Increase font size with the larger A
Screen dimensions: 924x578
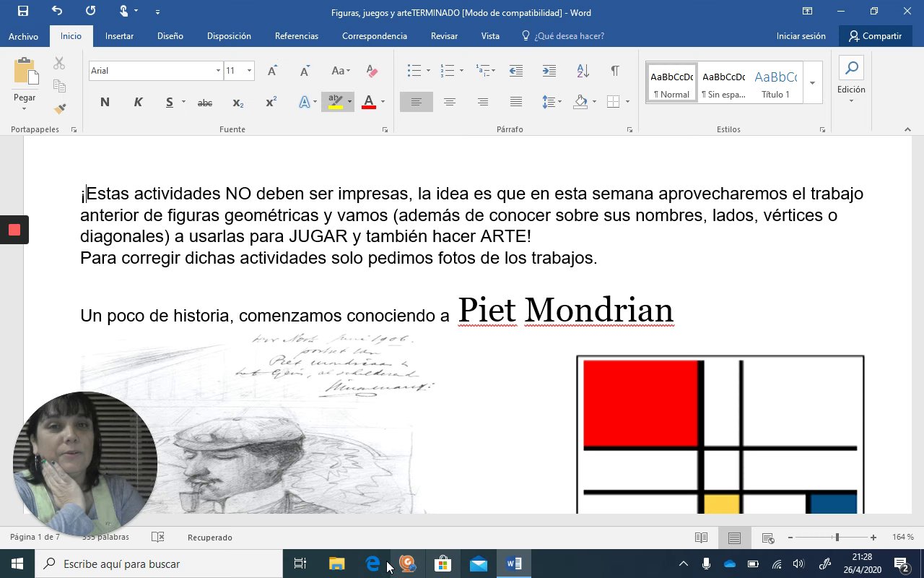272,71
